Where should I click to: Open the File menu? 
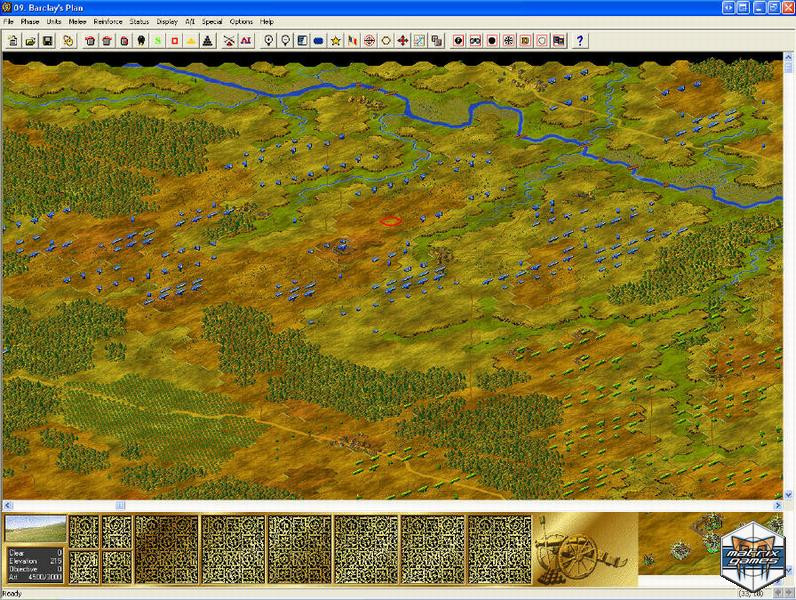click(x=8, y=22)
